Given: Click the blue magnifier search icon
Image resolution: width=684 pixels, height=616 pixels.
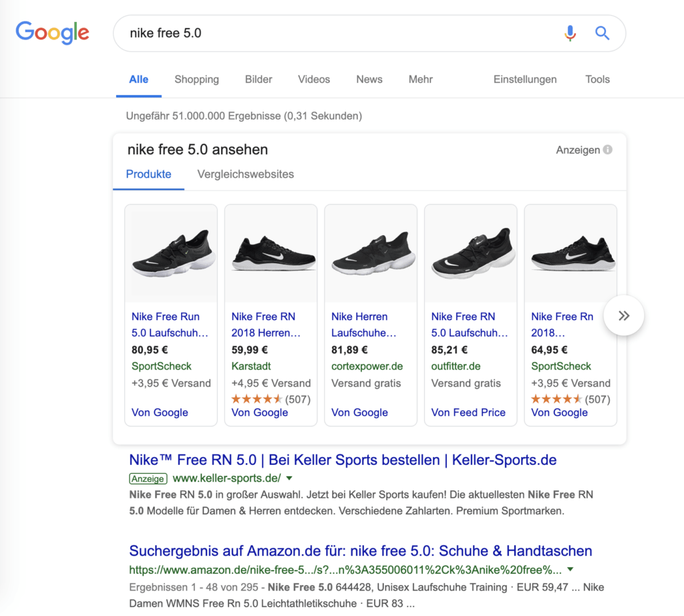Looking at the screenshot, I should (x=602, y=33).
